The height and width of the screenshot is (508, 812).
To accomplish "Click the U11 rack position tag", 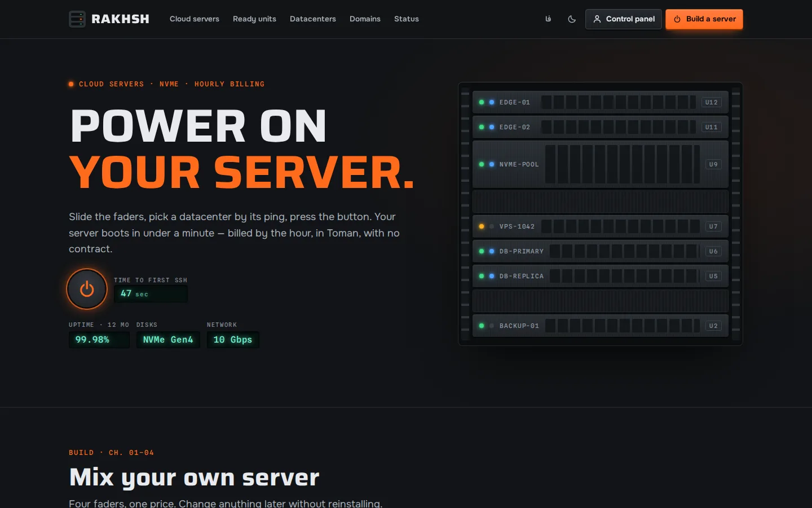I will click(x=712, y=127).
